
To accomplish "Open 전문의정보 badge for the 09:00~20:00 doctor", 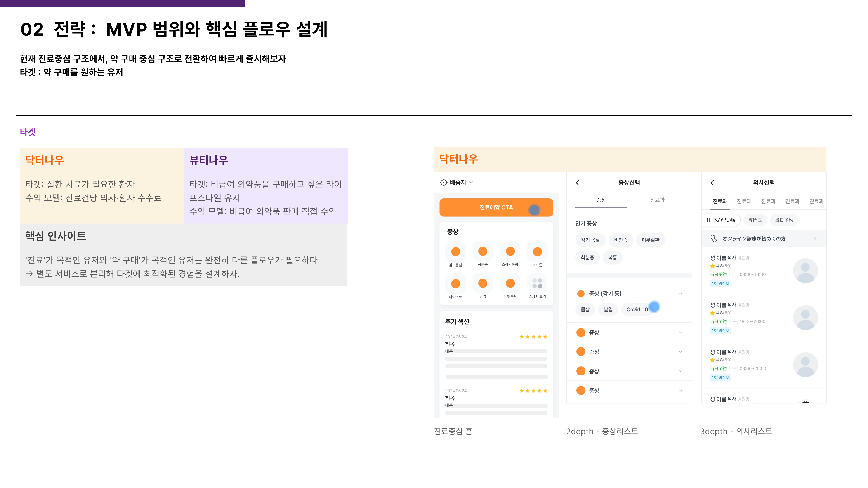I will click(x=720, y=378).
